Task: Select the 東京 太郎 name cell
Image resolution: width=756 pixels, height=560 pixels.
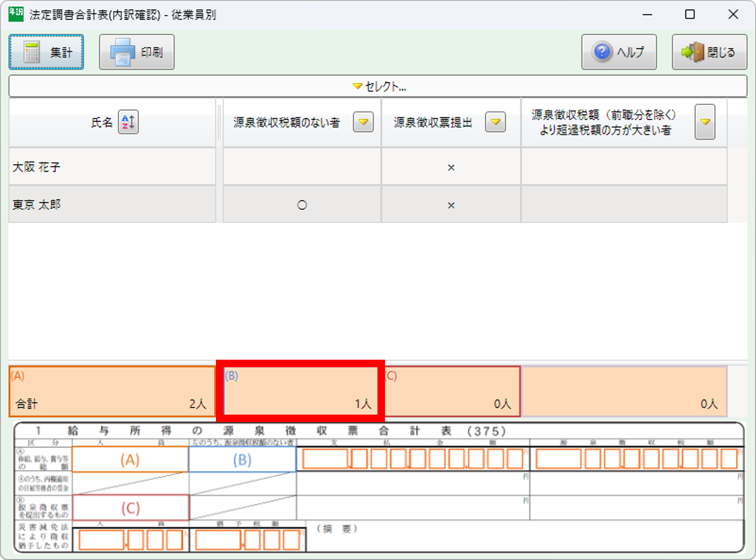Action: (112, 205)
